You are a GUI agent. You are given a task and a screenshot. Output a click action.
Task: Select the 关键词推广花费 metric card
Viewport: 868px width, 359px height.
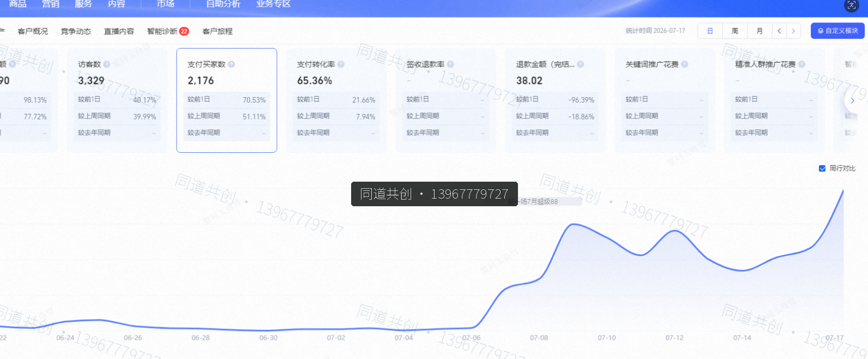[x=665, y=100]
